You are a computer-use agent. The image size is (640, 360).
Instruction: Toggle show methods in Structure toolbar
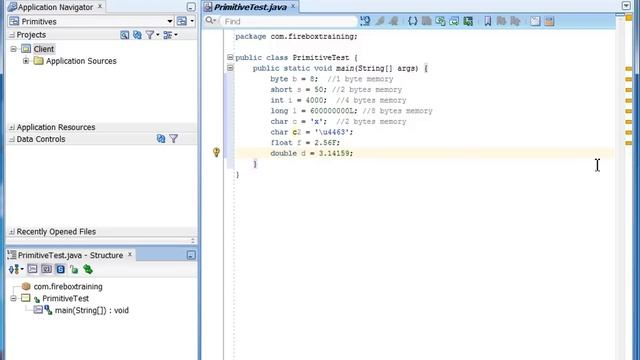click(x=33, y=269)
